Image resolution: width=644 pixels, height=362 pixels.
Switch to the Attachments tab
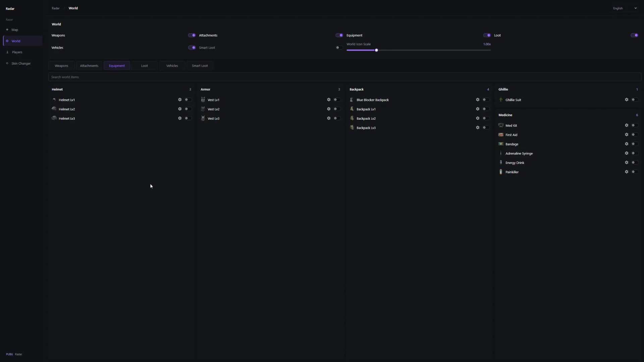[89, 66]
